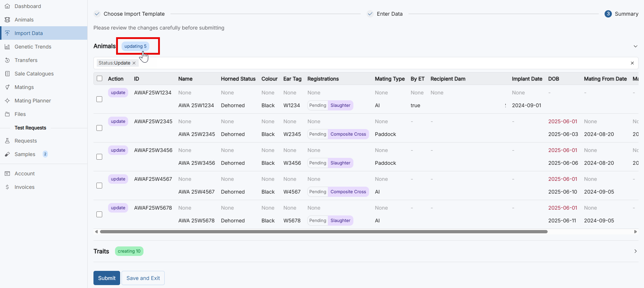Toggle the select-all checkbox in table header
Image resolution: width=644 pixels, height=288 pixels.
click(x=99, y=78)
